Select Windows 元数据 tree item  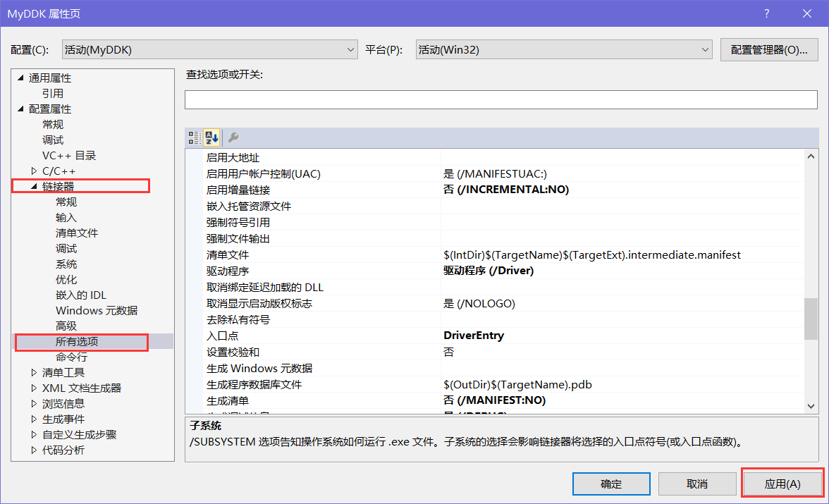[97, 310]
